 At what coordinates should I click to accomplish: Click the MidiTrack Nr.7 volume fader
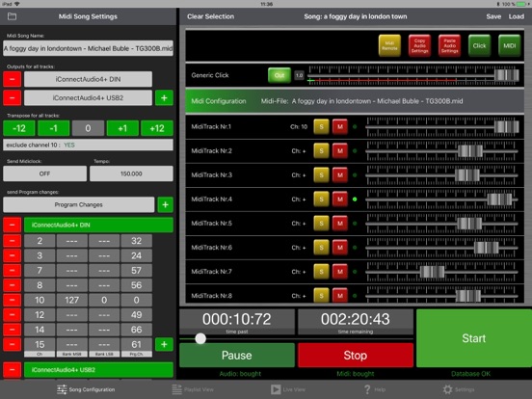[x=432, y=272]
